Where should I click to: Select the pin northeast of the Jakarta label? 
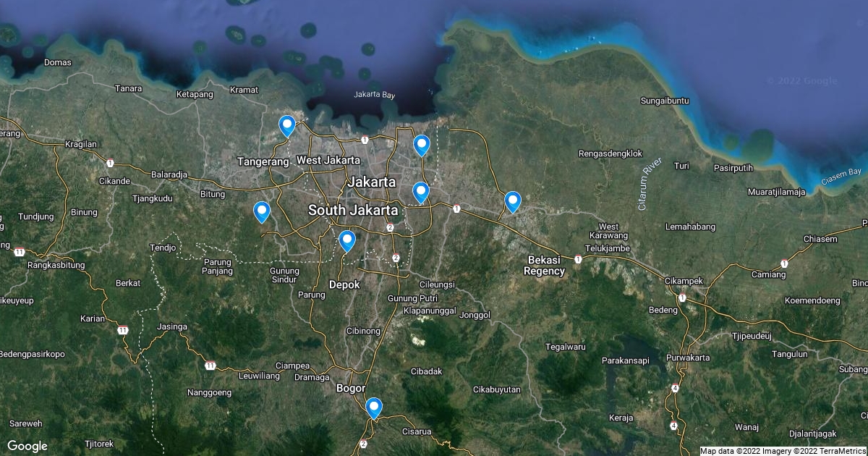(421, 145)
